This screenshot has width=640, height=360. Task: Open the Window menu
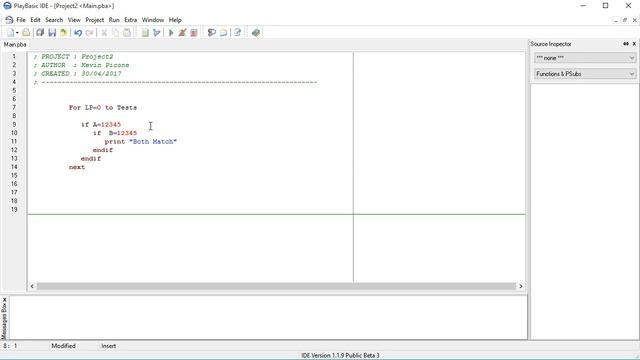tap(153, 20)
